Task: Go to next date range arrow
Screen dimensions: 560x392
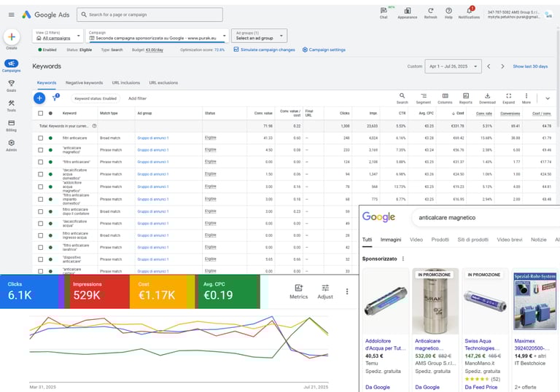Action: (502, 66)
